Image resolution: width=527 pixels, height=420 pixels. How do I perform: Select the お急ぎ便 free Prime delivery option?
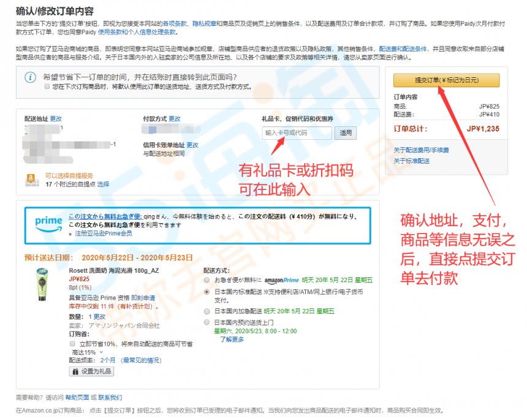tap(207, 280)
